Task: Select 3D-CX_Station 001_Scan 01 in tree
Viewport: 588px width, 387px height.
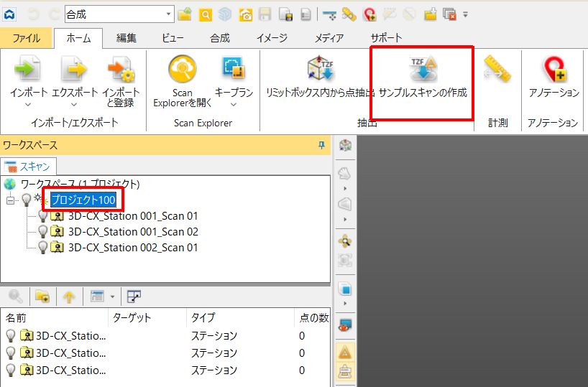Action: (x=133, y=216)
